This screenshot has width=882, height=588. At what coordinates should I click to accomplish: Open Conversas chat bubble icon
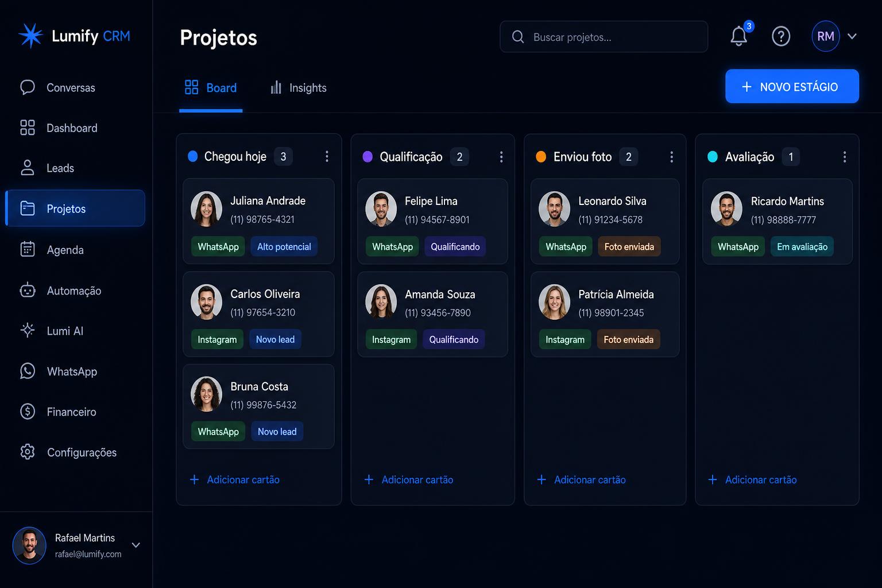[28, 87]
